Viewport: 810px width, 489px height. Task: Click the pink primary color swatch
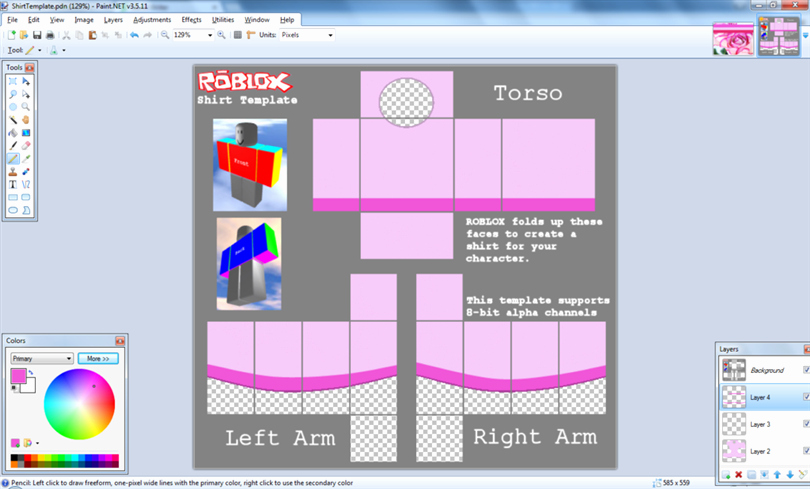point(18,376)
